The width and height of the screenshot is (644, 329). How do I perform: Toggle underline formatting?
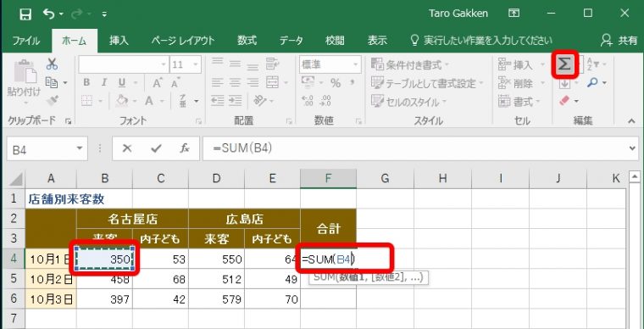tap(122, 83)
